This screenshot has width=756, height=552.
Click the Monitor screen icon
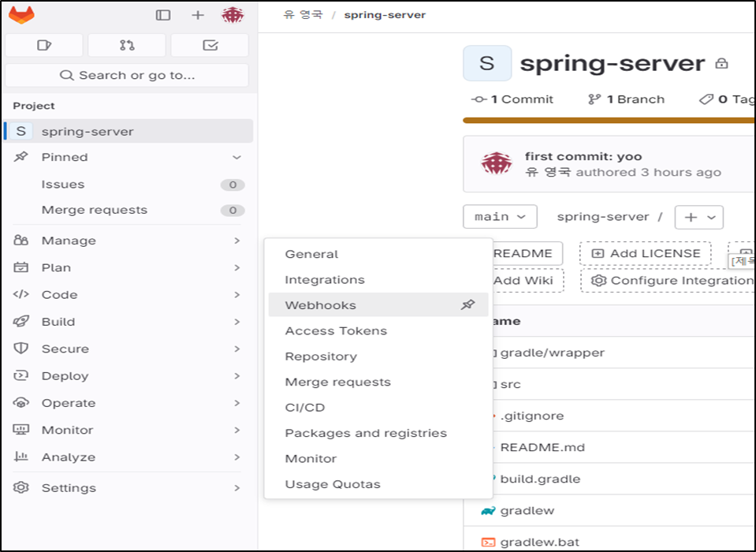[20, 429]
